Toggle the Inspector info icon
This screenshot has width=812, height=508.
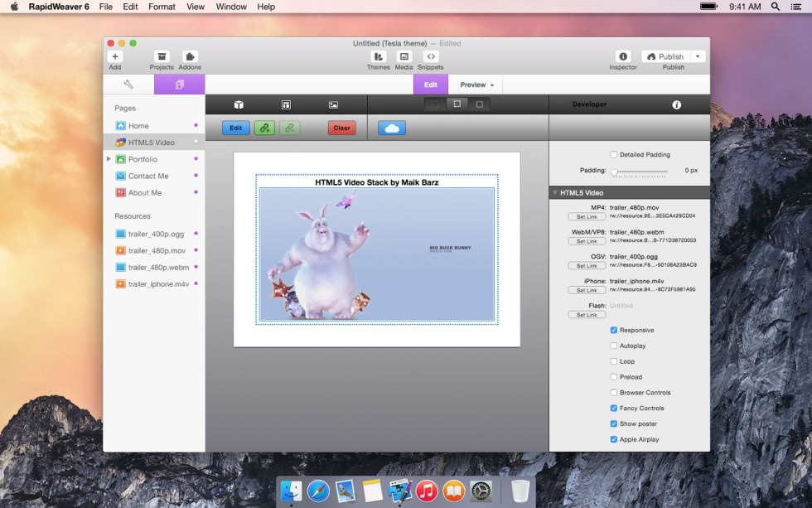point(623,56)
